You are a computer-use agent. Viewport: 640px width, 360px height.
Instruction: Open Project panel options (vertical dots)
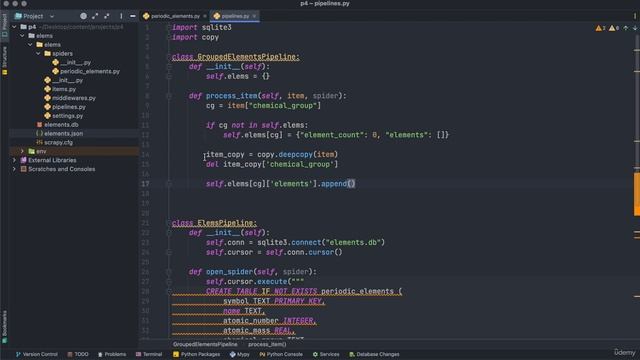coord(121,16)
